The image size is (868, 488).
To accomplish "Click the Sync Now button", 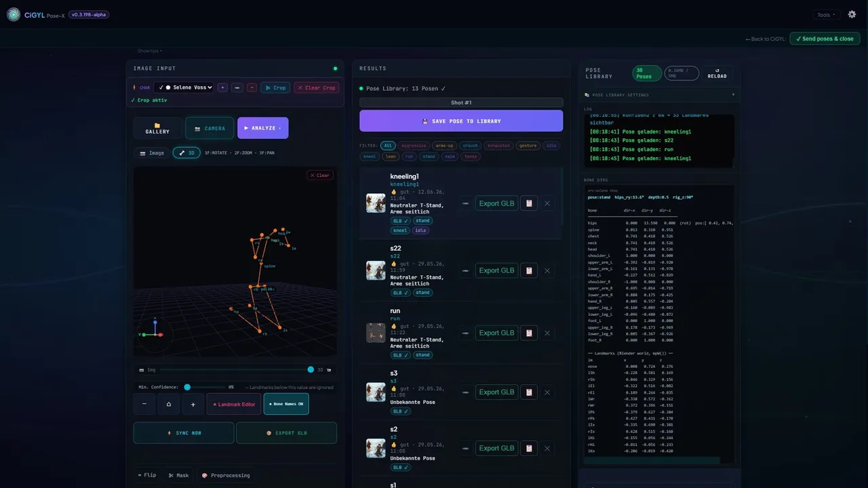I will [x=184, y=433].
